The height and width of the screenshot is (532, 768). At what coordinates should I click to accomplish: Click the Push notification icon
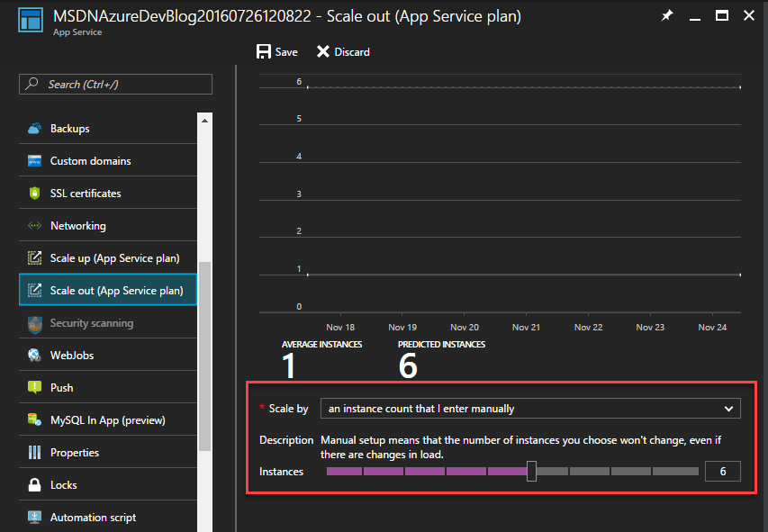pos(34,387)
